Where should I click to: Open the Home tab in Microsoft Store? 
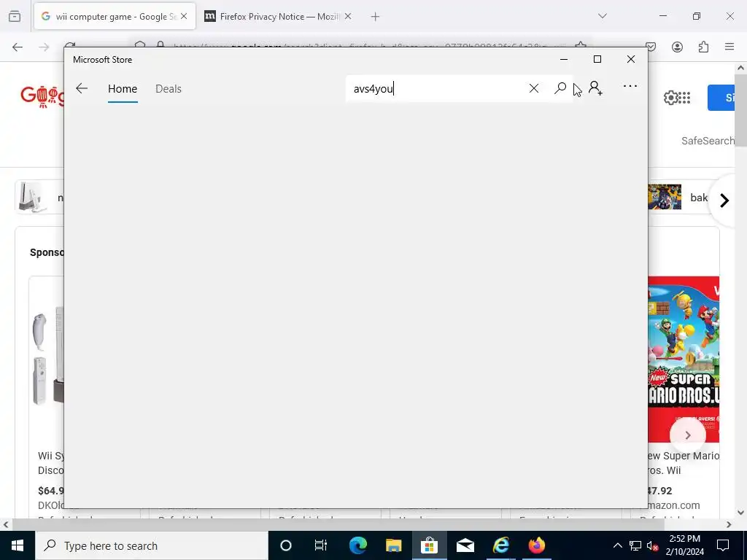pyautogui.click(x=123, y=88)
